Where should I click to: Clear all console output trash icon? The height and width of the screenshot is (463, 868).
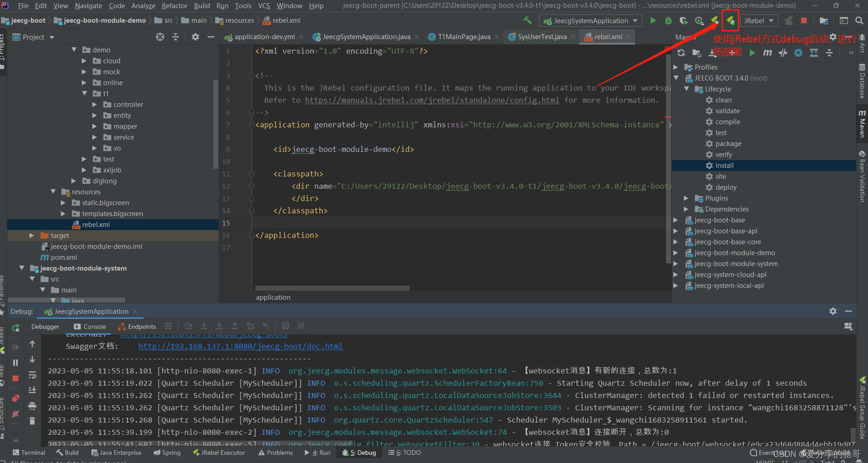32,421
